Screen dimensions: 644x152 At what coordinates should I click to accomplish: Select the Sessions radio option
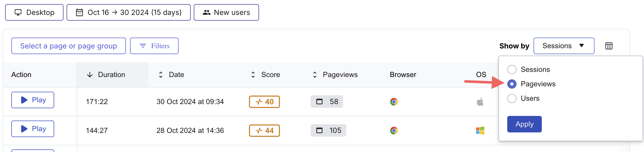pyautogui.click(x=512, y=70)
